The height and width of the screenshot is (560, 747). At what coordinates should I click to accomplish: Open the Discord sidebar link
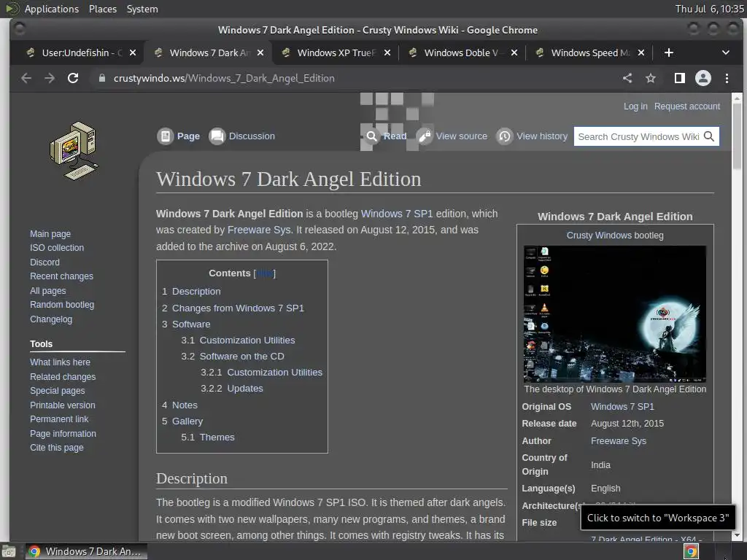[x=44, y=262]
